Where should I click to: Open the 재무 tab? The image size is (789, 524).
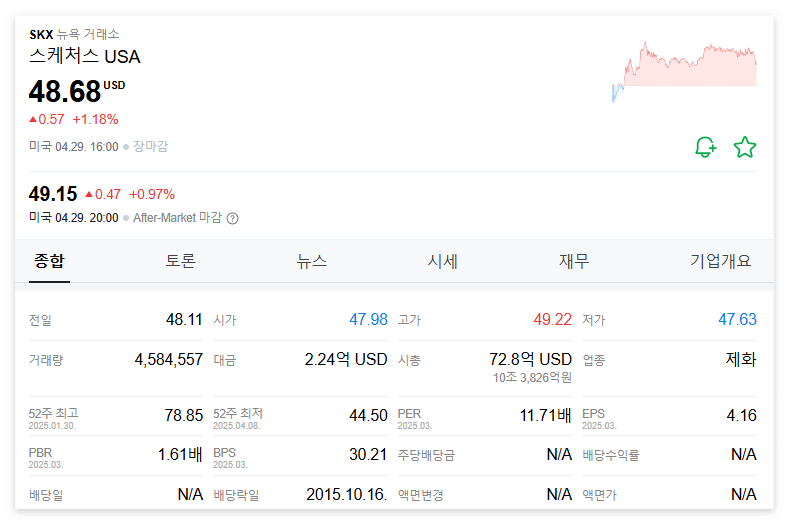(574, 261)
